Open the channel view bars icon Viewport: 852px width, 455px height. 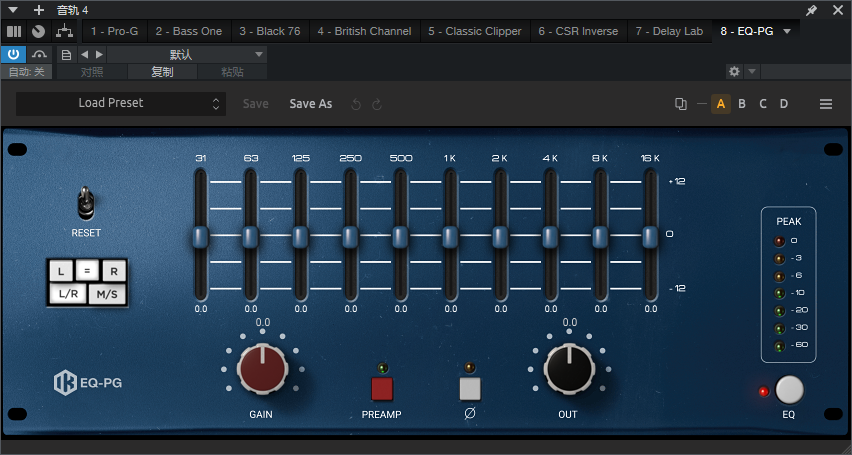tap(14, 32)
